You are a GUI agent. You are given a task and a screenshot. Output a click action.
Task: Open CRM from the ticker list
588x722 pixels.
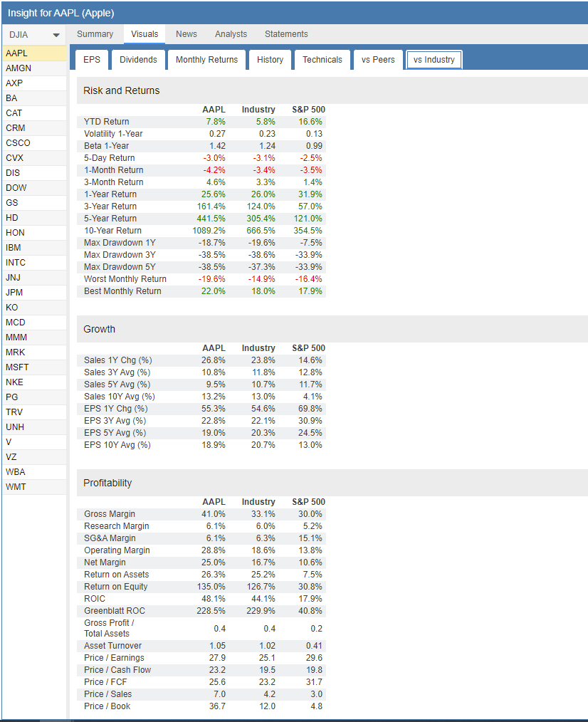click(x=34, y=128)
